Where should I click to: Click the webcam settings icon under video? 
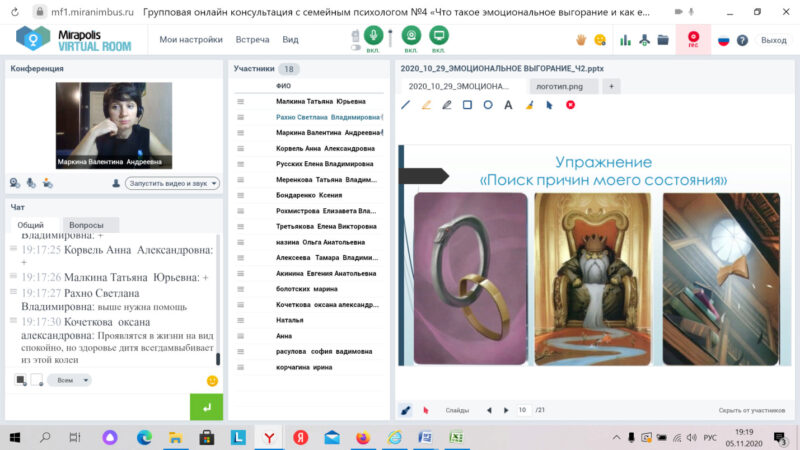(15, 183)
